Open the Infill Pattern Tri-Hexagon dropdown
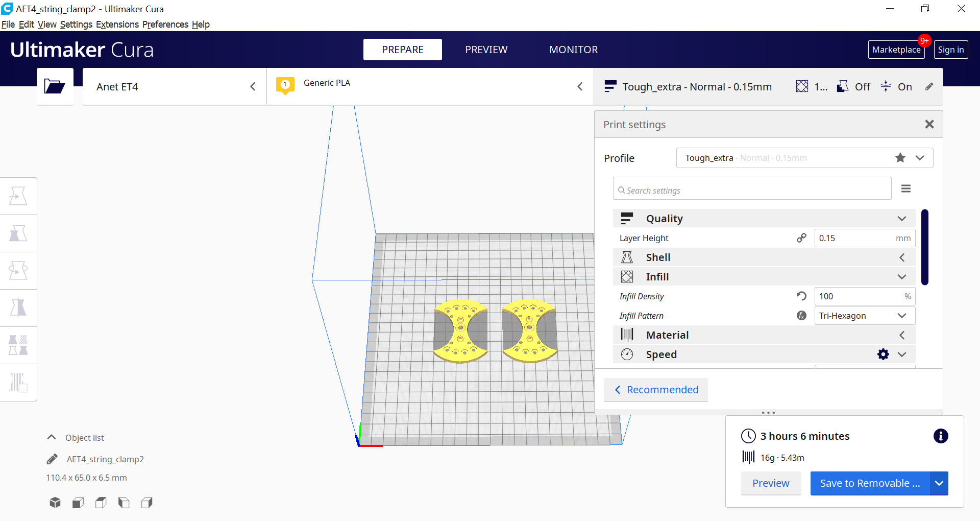 pyautogui.click(x=865, y=316)
